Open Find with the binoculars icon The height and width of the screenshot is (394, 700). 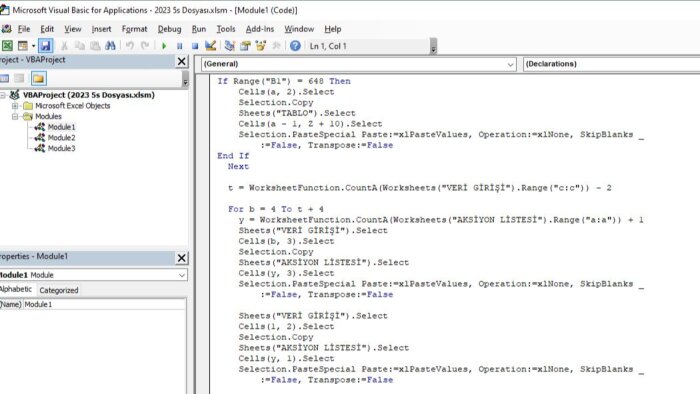click(110, 46)
